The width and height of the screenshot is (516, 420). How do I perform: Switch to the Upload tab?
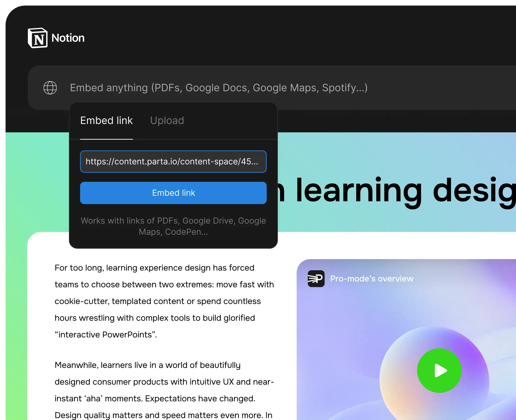pos(167,120)
